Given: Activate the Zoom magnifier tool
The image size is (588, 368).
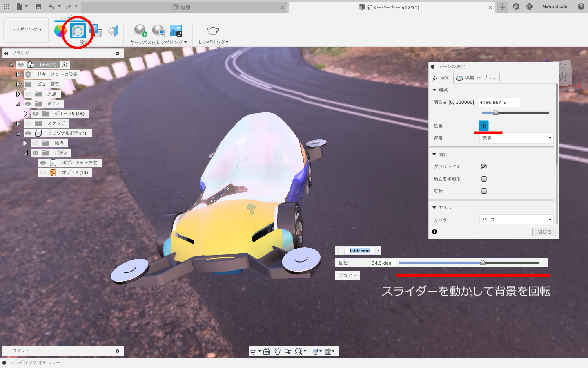Looking at the screenshot, I should coord(288,351).
